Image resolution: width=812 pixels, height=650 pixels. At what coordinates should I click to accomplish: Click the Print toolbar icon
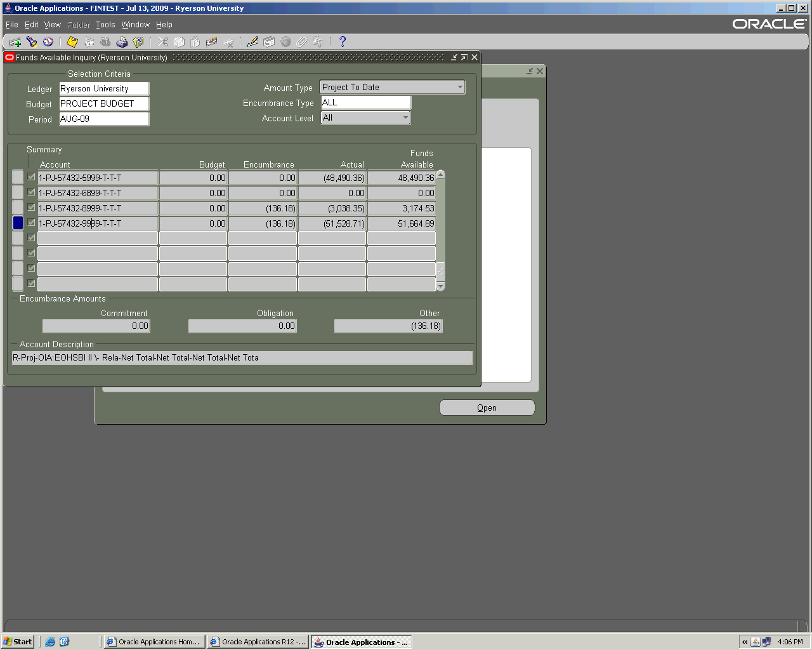(x=122, y=42)
